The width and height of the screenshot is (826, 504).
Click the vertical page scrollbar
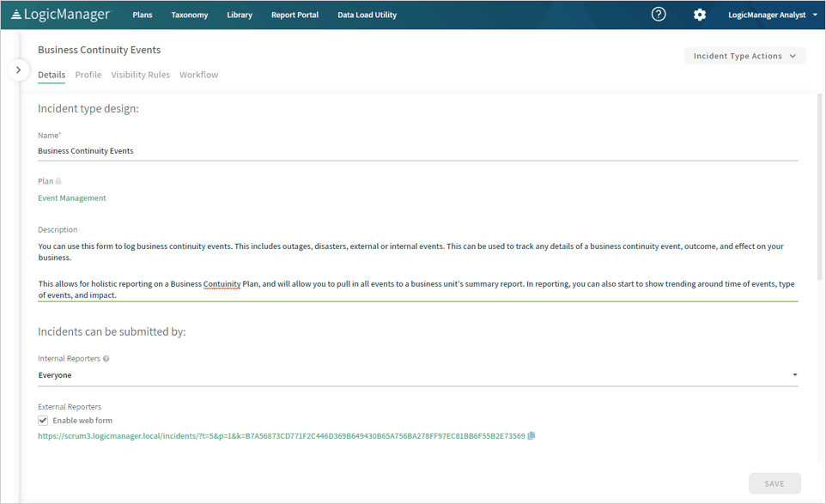[819, 187]
